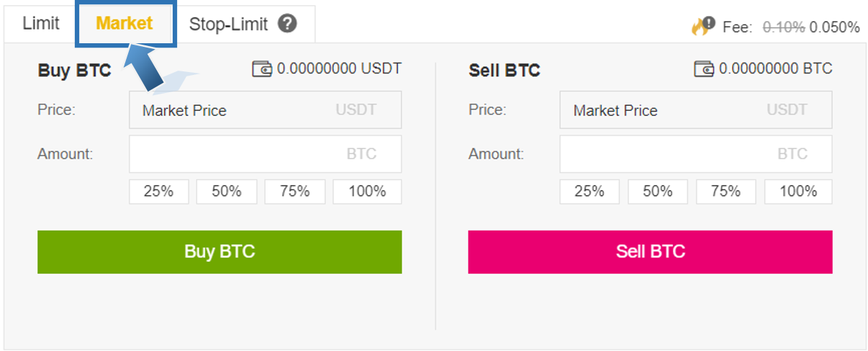Select 25% of buy amount

158,192
